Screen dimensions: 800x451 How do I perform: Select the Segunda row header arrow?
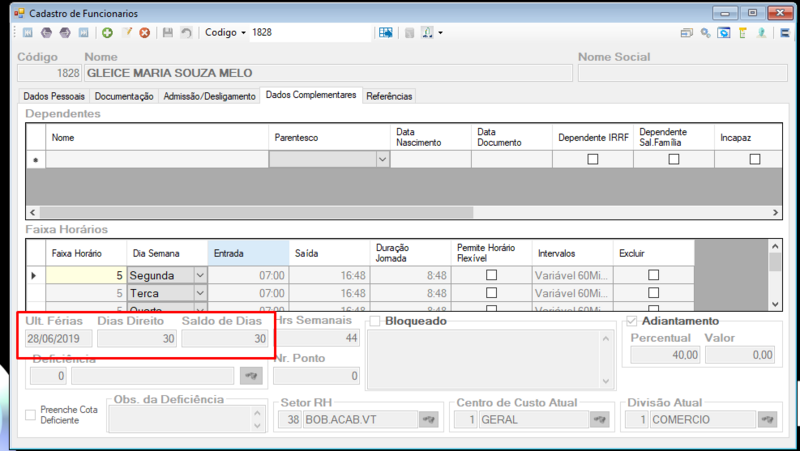(x=35, y=275)
